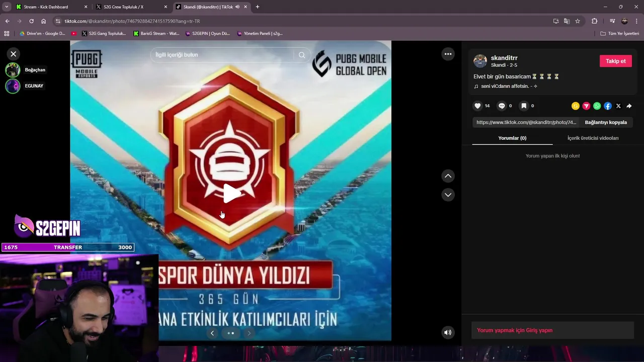Switch to İçerik üreticisi videoları tab

[593, 138]
